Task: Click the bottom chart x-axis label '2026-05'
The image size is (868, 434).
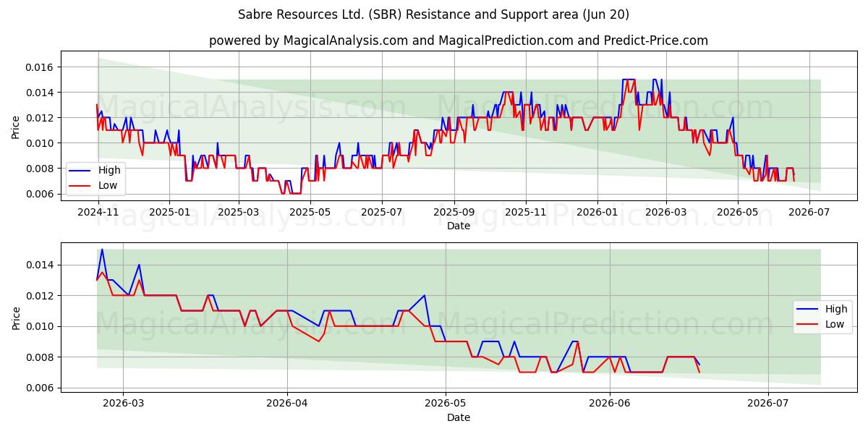Action: click(446, 404)
